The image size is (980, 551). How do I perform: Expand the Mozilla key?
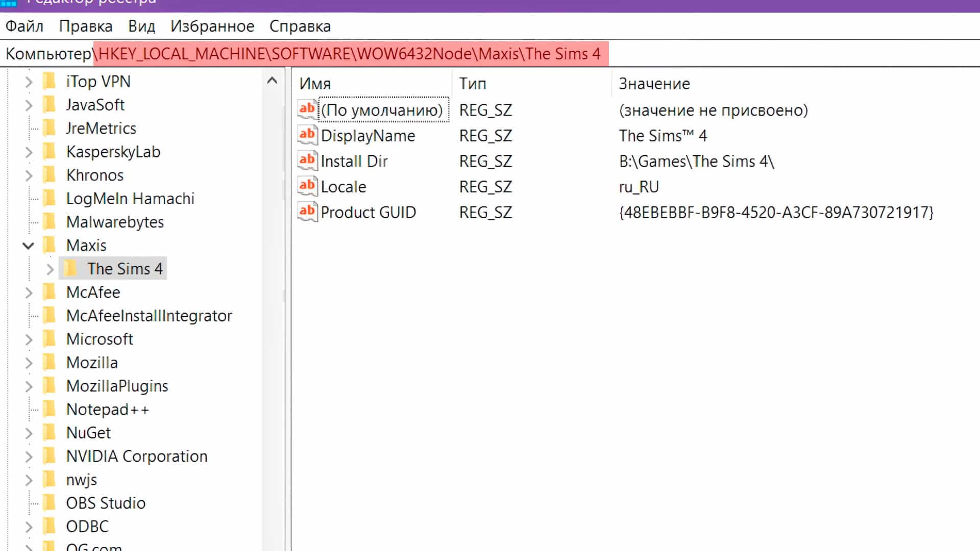point(29,363)
